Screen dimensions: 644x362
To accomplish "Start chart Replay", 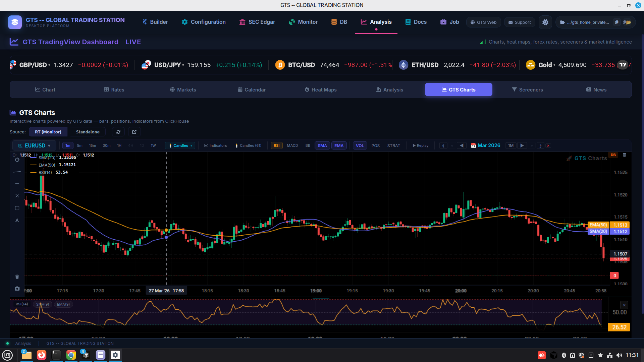I will tap(421, 146).
